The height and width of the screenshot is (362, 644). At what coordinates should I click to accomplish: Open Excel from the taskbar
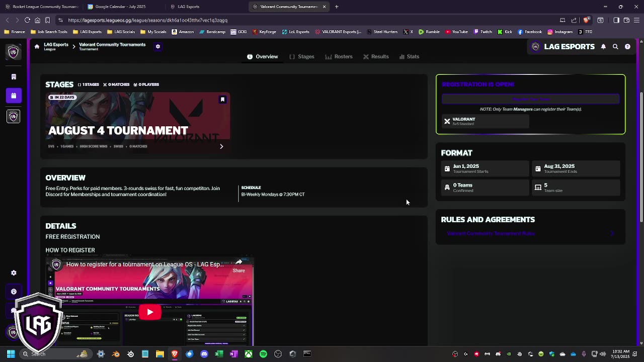click(219, 354)
